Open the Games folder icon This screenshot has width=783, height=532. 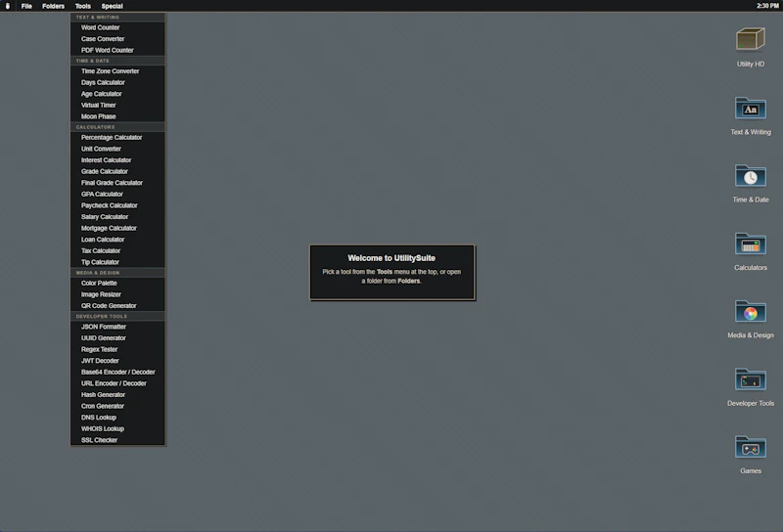(x=750, y=448)
